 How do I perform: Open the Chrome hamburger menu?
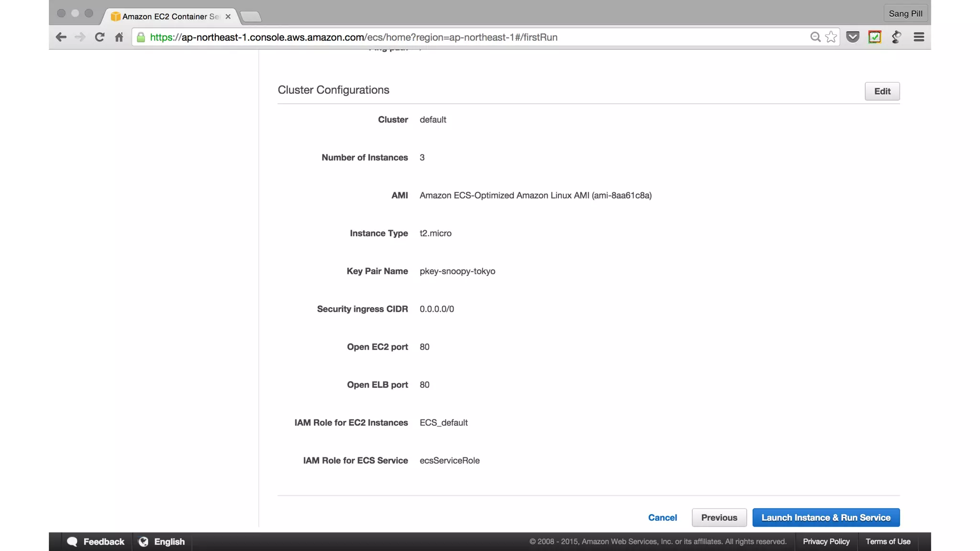coord(919,37)
